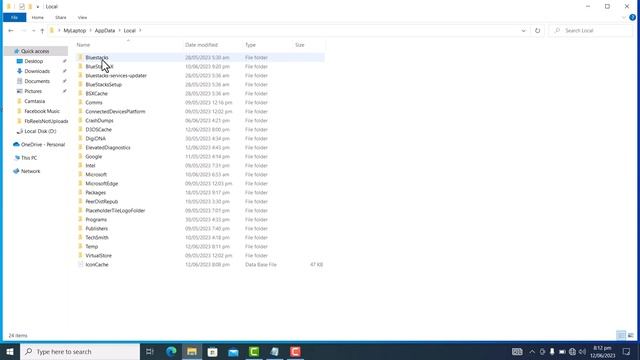Viewport: 640px width, 360px height.
Task: Expand the ribbon with the chevron
Action: 624,18
